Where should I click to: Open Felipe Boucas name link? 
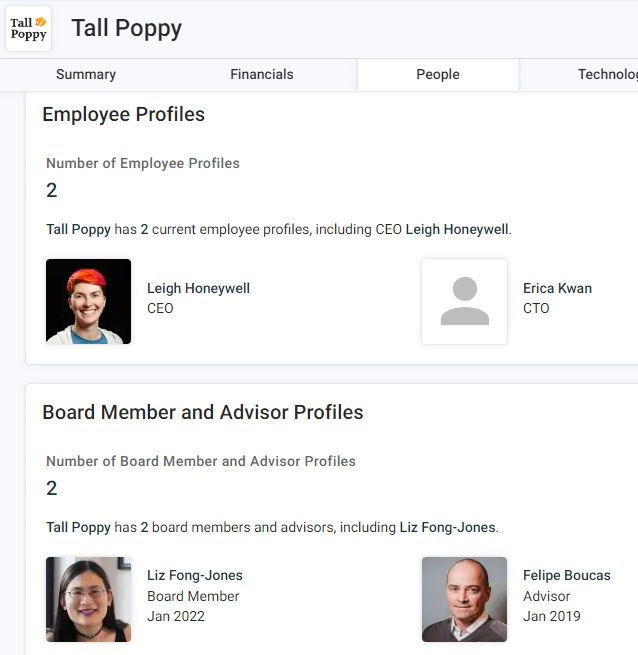pos(567,575)
